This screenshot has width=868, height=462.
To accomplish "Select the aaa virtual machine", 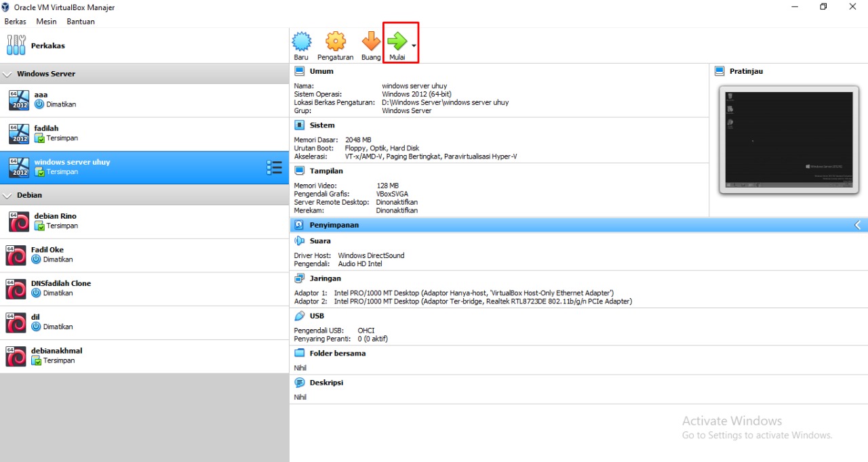I will click(x=144, y=100).
